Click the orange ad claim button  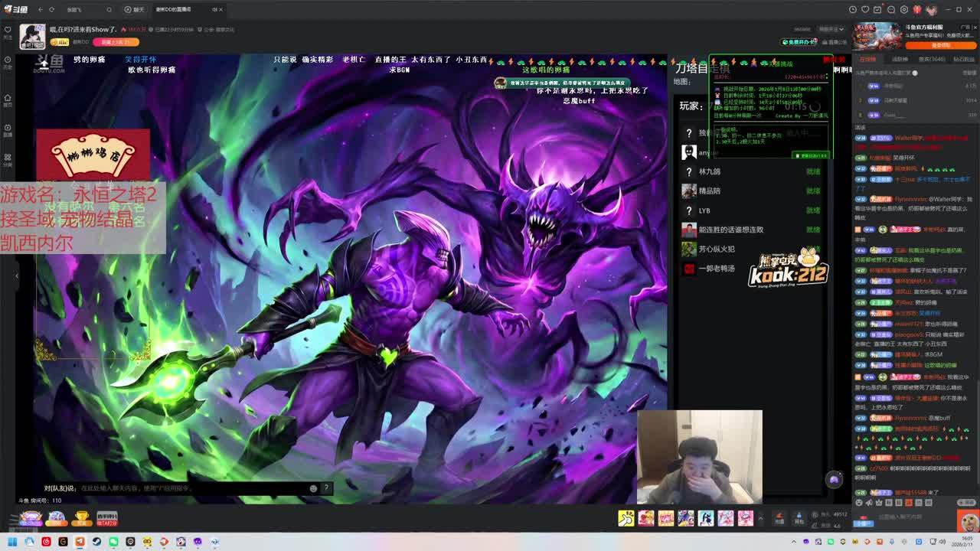(x=941, y=45)
